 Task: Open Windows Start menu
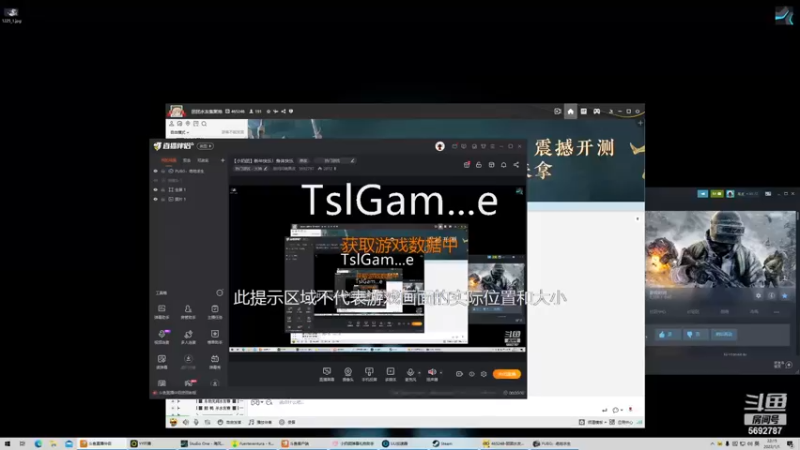[x=7, y=443]
